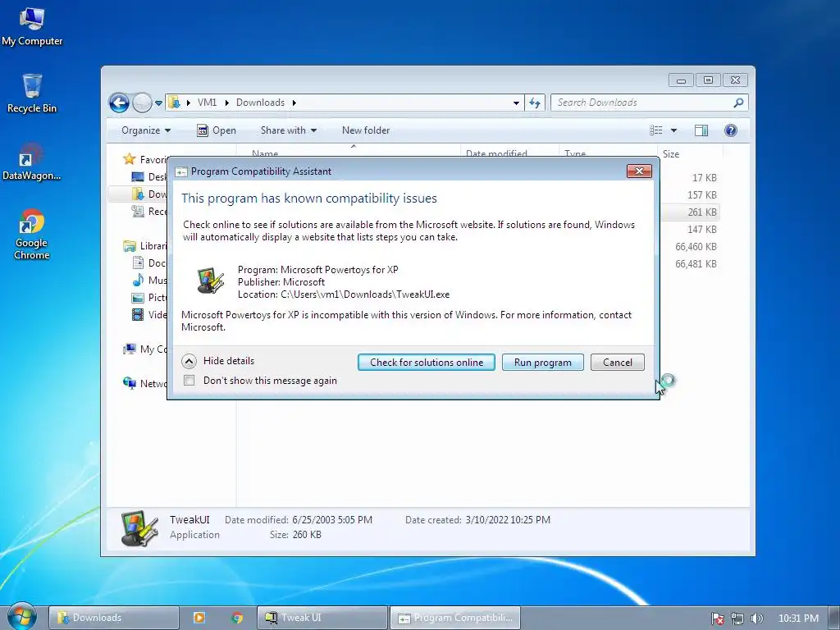Image resolution: width=840 pixels, height=630 pixels.
Task: Create a New folder from the toolbar
Action: pyautogui.click(x=366, y=130)
